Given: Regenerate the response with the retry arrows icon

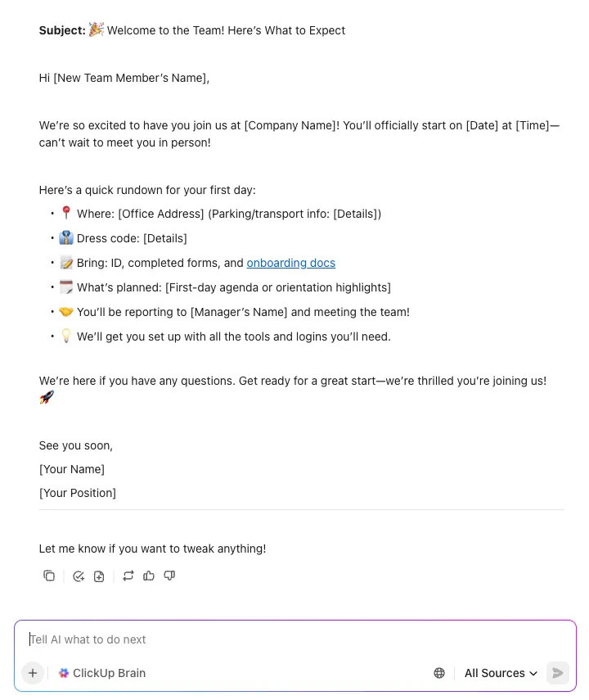Looking at the screenshot, I should (x=128, y=576).
